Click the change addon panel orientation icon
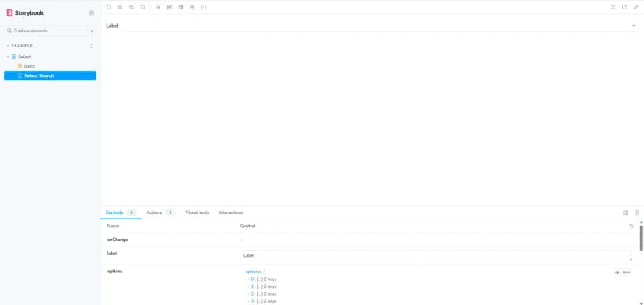The height and width of the screenshot is (305, 644). point(625,212)
